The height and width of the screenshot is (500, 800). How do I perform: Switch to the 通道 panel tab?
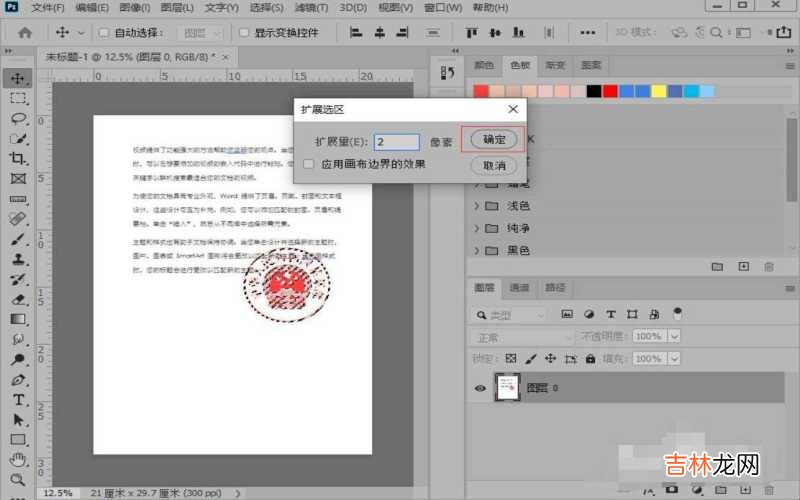[519, 287]
